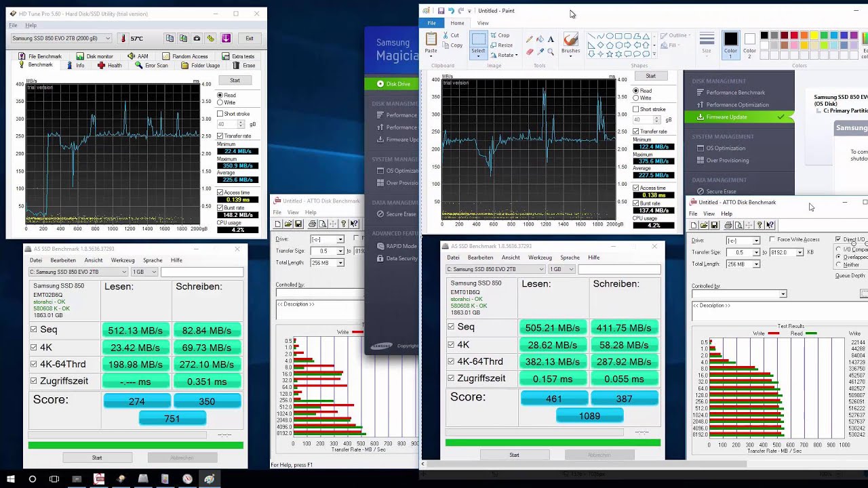Click Start button in HD Tune Pro window
This screenshot has height=488, width=868.
[235, 80]
